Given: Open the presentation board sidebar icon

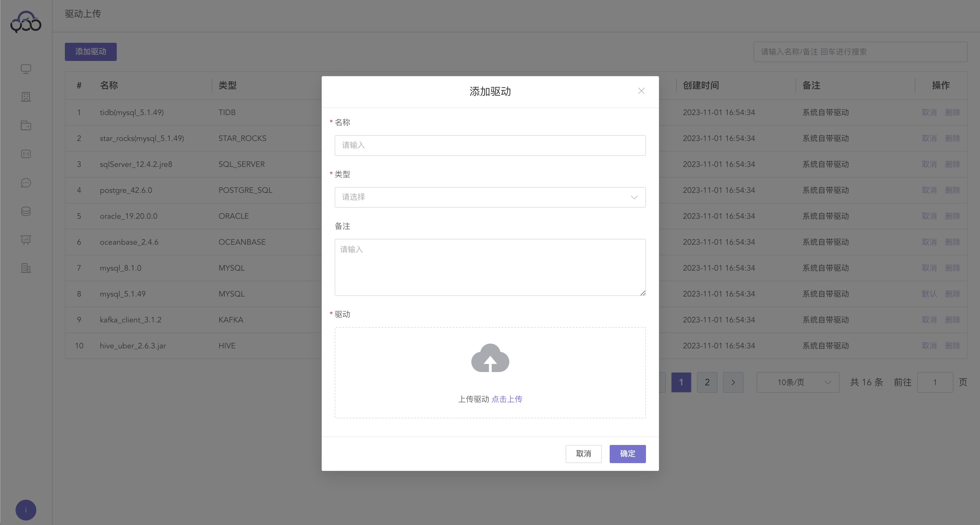Looking at the screenshot, I should coord(26,240).
